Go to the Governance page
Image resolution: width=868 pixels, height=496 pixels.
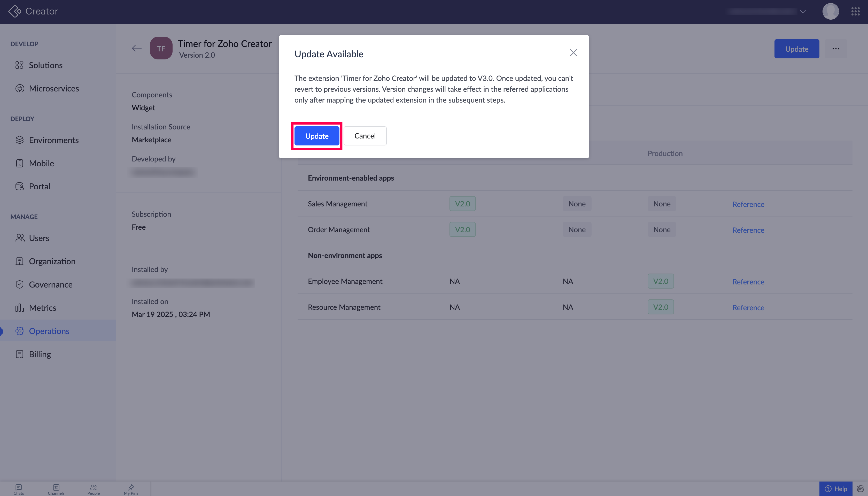coord(50,284)
